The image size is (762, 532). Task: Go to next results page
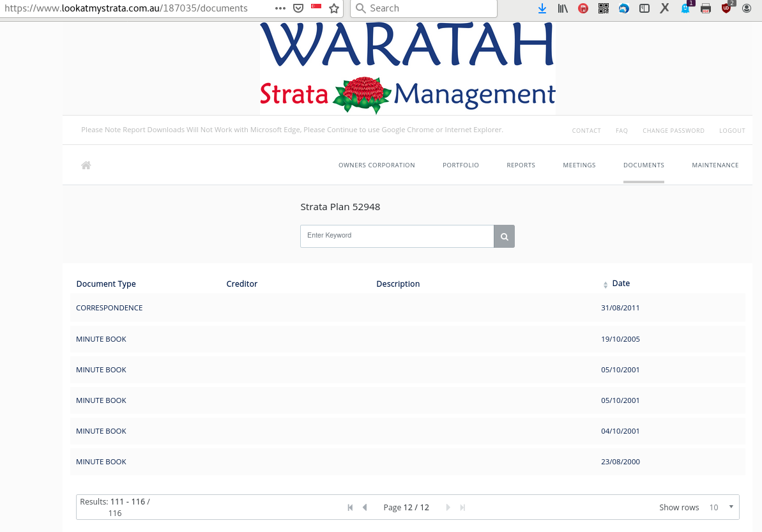click(448, 507)
